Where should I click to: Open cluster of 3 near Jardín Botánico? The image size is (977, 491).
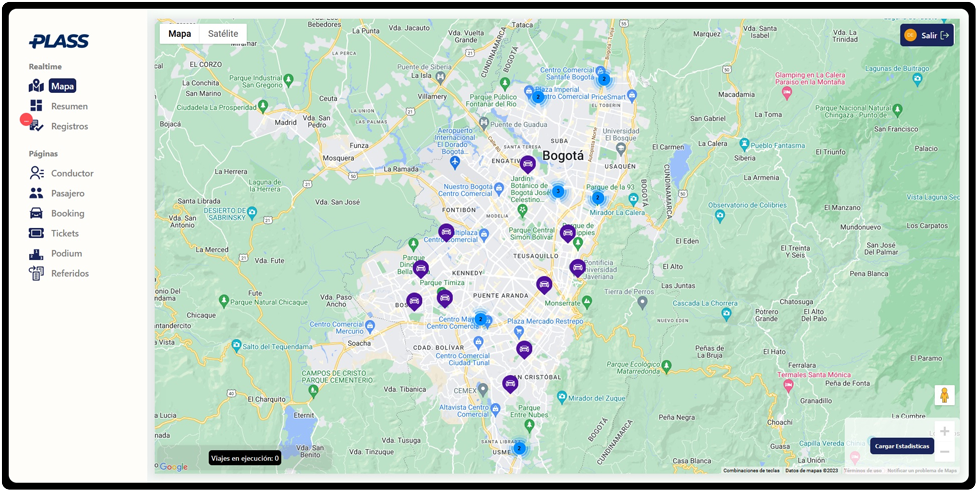(x=558, y=191)
